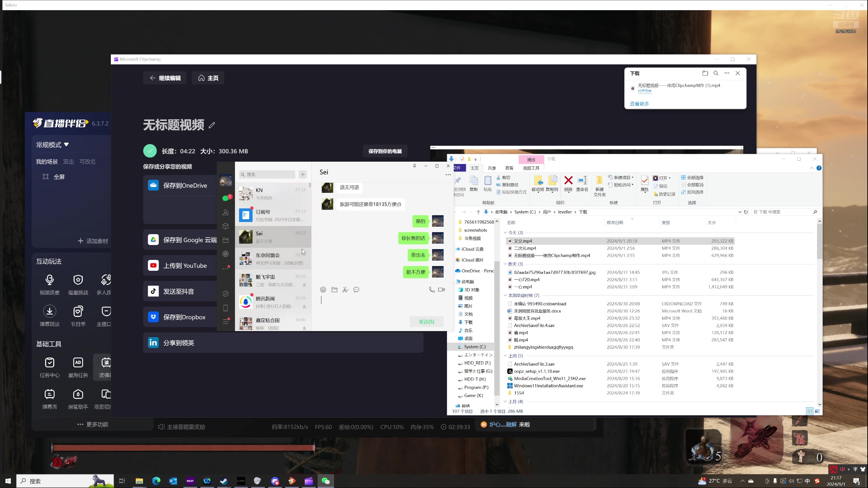Click 添加素材 in 直播伴侣
Image resolution: width=868 pixels, height=488 pixels.
93,241
